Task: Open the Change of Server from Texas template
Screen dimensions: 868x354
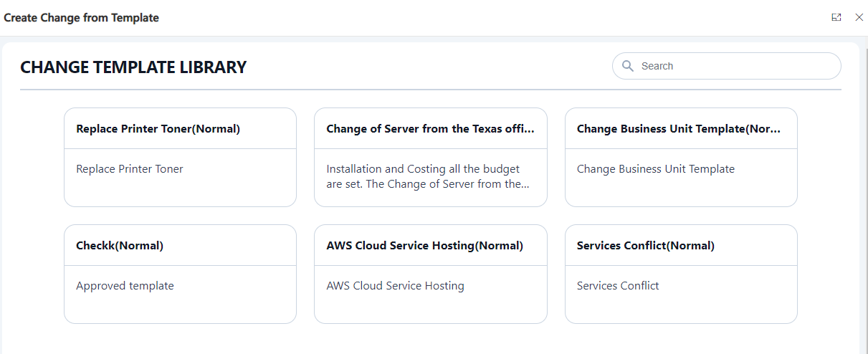Action: pyautogui.click(x=430, y=129)
